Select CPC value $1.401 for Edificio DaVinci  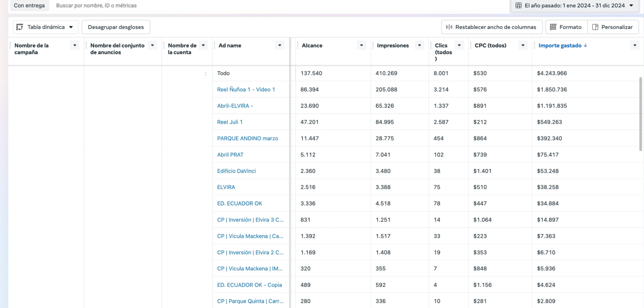pos(482,171)
